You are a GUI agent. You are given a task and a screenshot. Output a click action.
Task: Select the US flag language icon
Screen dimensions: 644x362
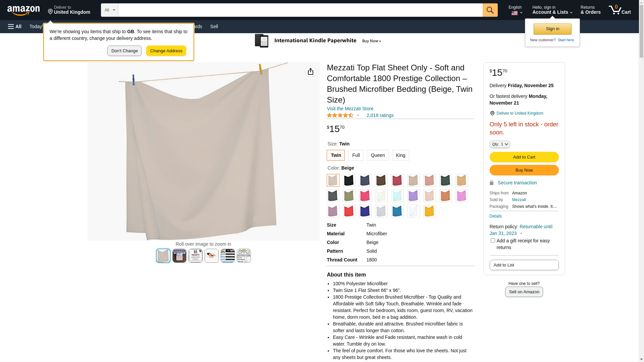(515, 13)
